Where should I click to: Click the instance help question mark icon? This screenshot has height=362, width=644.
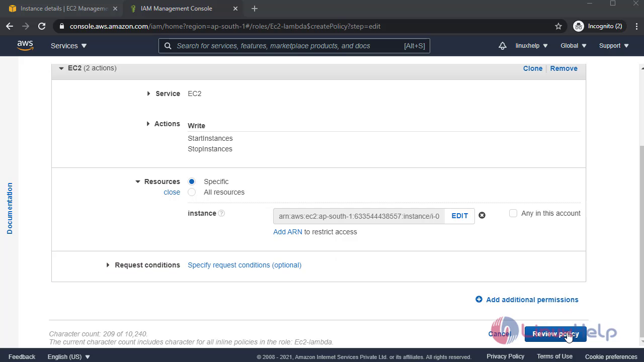[221, 213]
